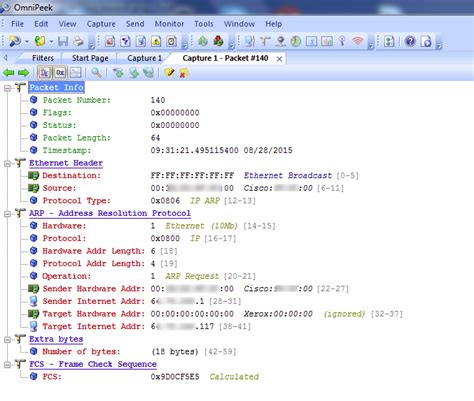This screenshot has height=401, width=474.
Task: Click the Print icon in the toolbar
Action: (x=78, y=41)
